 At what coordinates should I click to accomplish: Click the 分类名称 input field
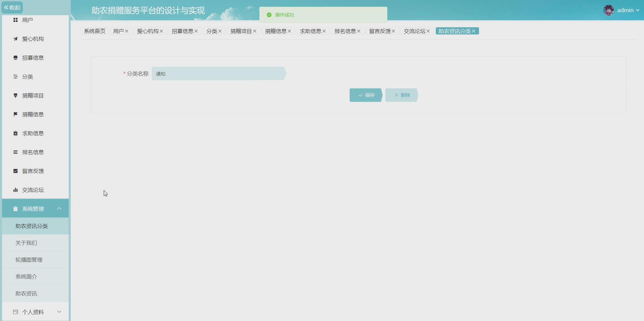tap(219, 74)
